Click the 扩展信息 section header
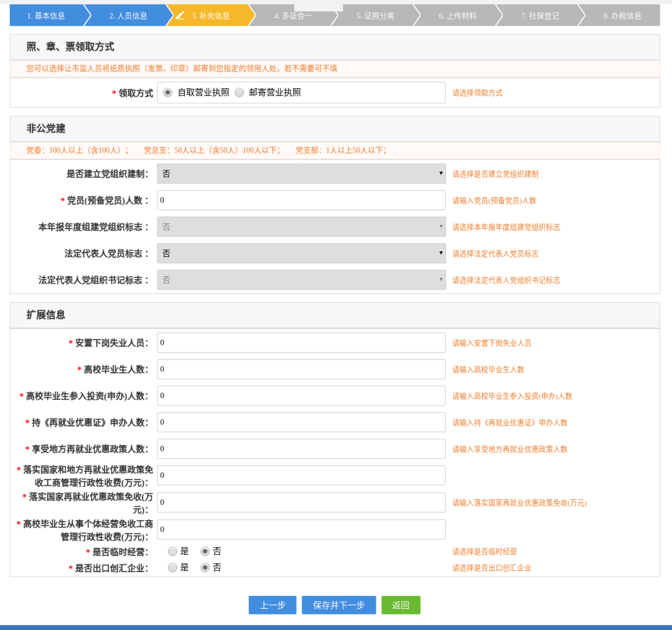This screenshot has height=630, width=672. [x=46, y=315]
